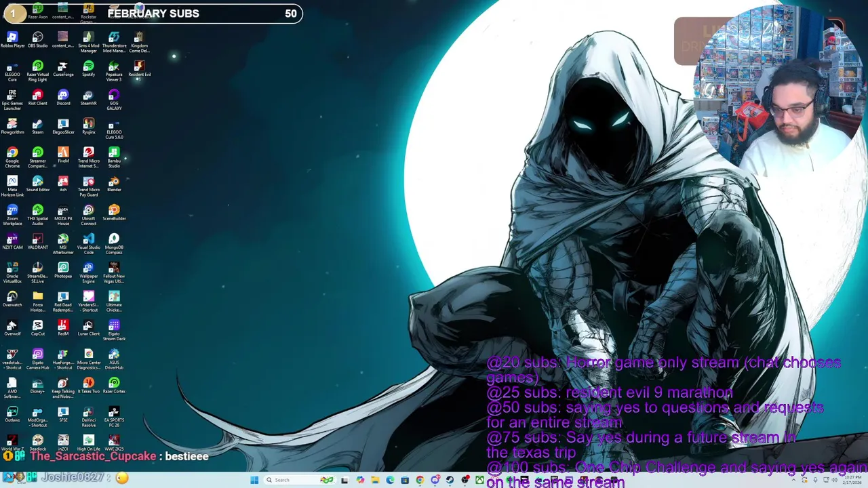Launch Epic Games Launcher icon
This screenshot has height=488, width=868.
[x=12, y=100]
